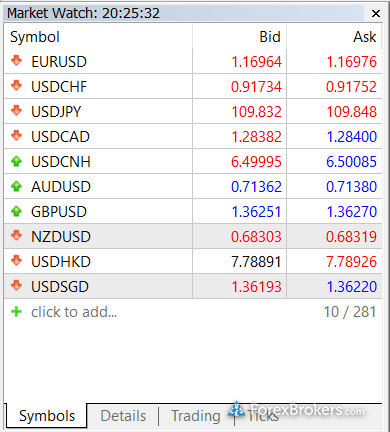Select the EURUSD symbol name

59,62
